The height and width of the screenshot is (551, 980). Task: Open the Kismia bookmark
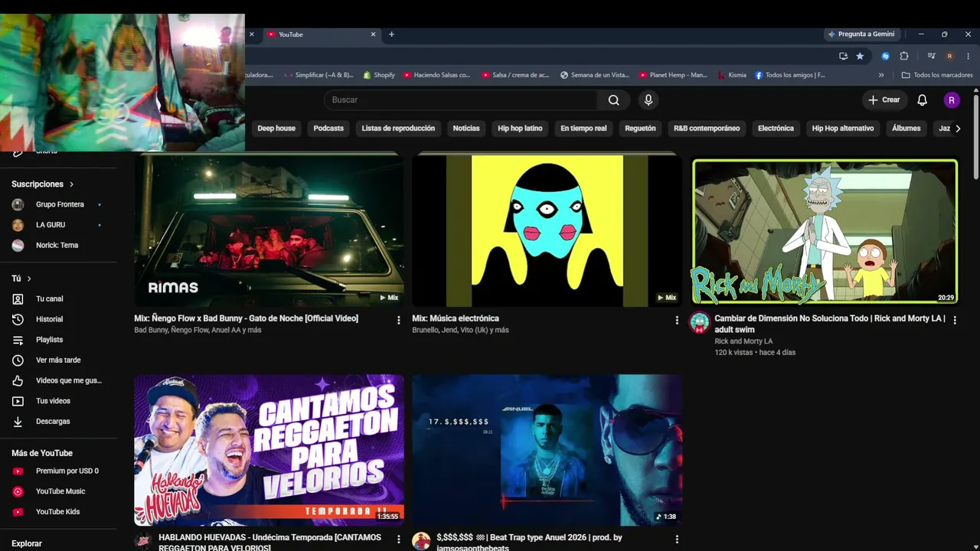732,75
